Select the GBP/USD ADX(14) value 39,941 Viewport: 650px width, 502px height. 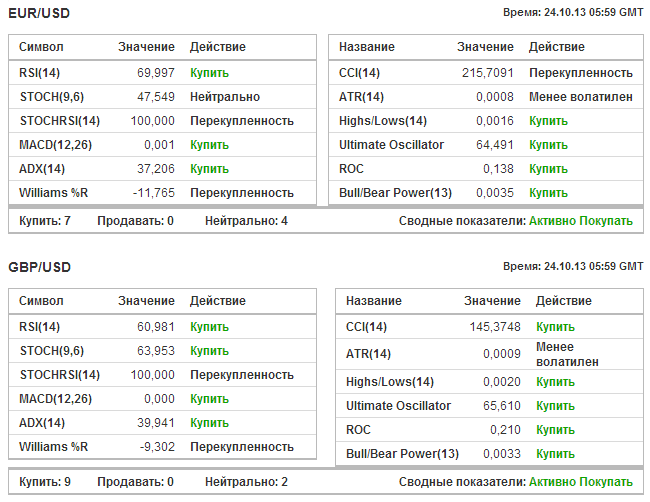click(x=156, y=423)
